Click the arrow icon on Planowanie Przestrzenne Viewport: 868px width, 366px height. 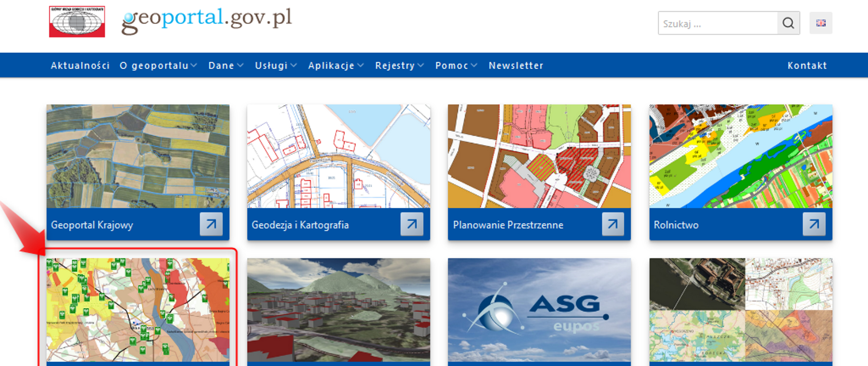[613, 224]
